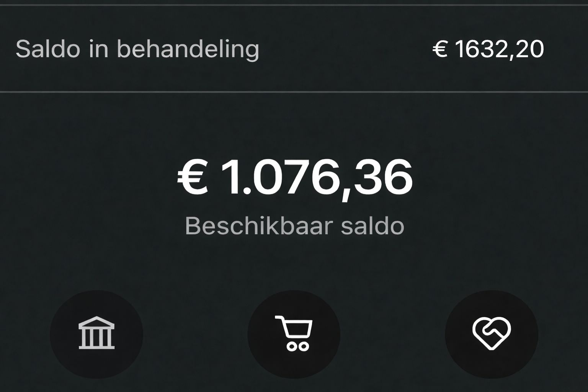Click the pending balance amount € 1632,20
588x392 pixels.
488,49
